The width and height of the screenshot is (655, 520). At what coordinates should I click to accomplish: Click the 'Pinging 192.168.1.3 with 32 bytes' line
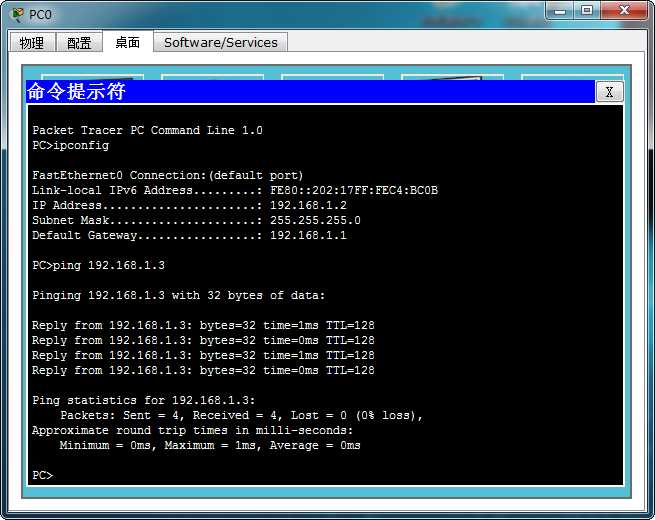click(x=178, y=295)
